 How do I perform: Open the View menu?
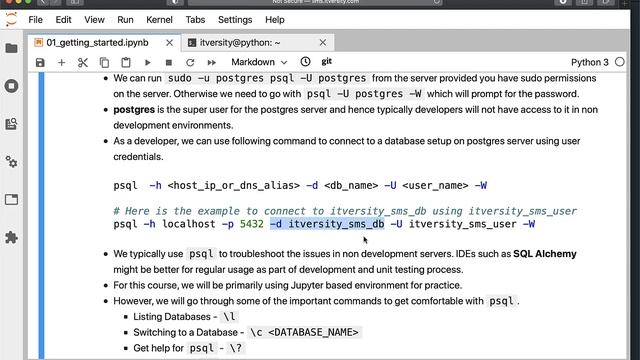click(x=94, y=20)
